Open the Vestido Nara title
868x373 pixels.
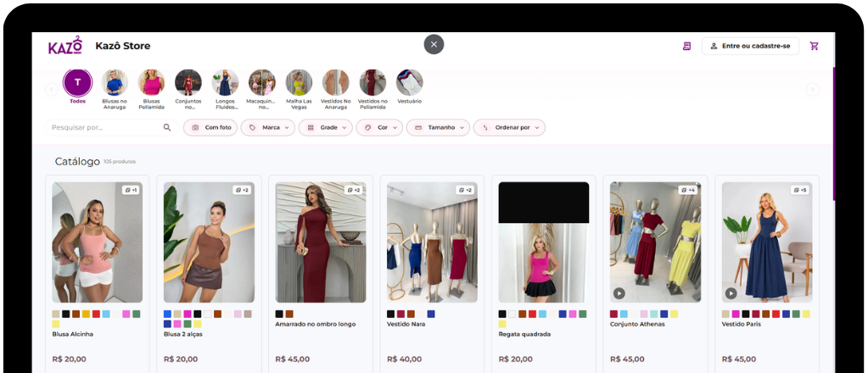(406, 325)
